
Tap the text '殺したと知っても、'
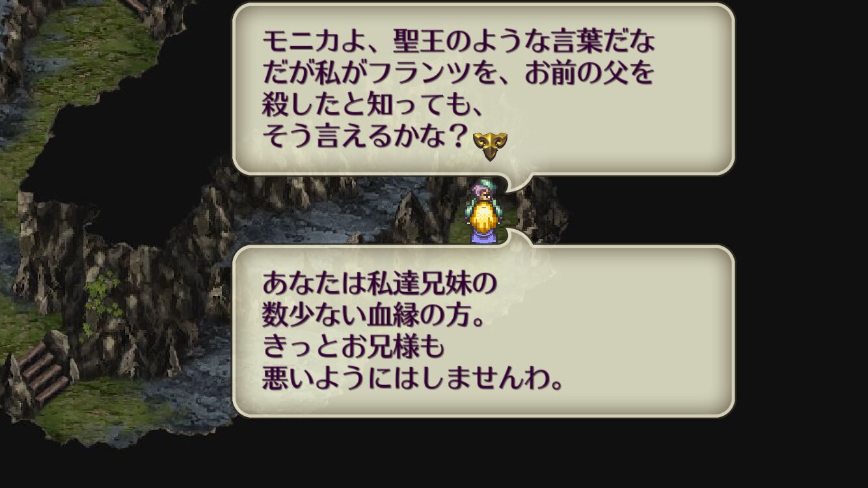click(373, 104)
